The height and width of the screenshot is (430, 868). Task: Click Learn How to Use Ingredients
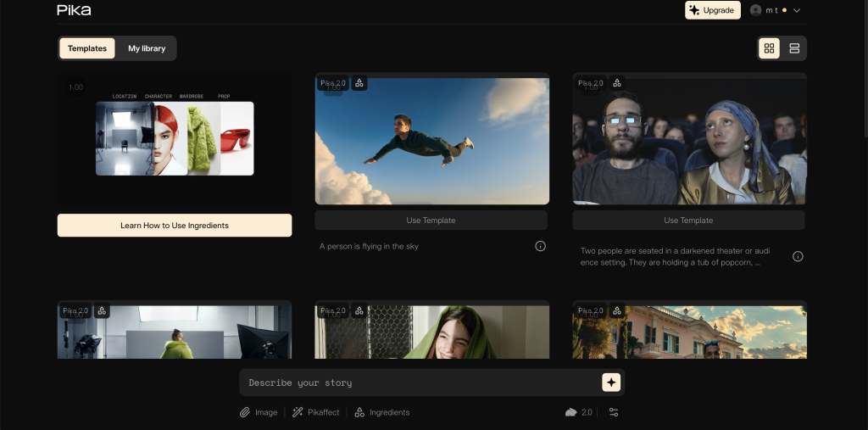point(175,226)
